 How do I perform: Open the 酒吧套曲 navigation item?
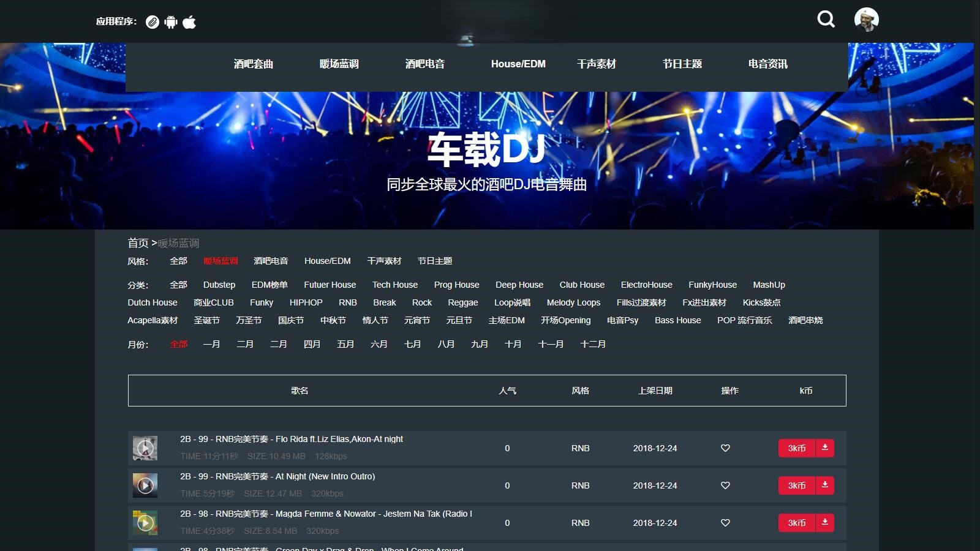tap(253, 64)
